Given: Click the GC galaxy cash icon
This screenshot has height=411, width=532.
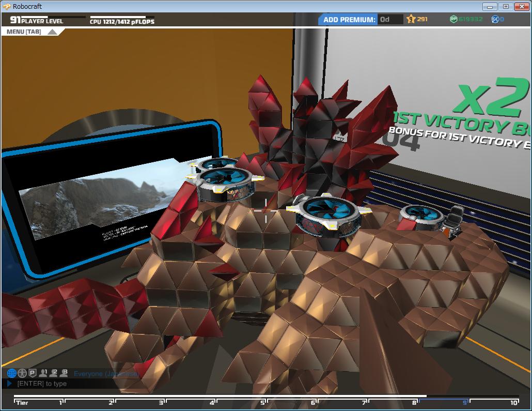Looking at the screenshot, I should (495, 19).
